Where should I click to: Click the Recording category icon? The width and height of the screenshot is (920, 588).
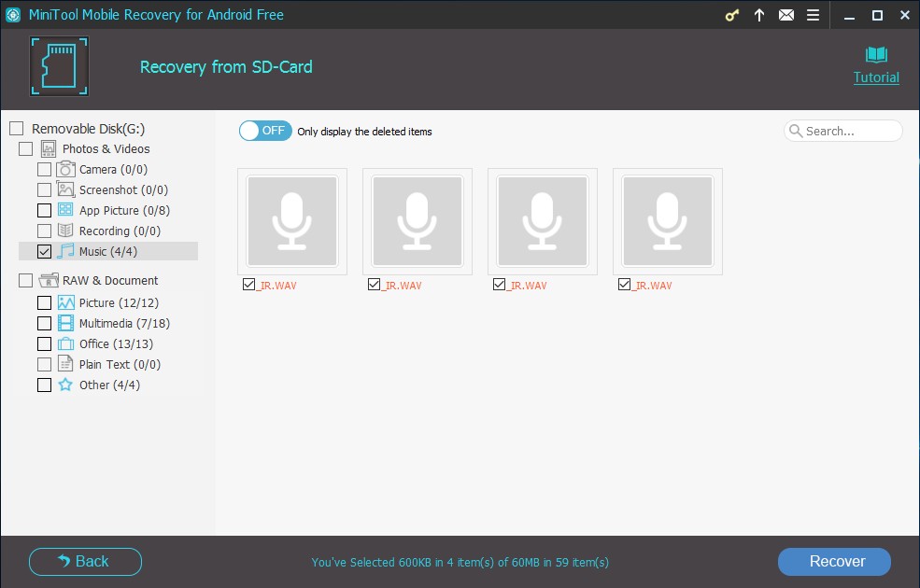[65, 231]
